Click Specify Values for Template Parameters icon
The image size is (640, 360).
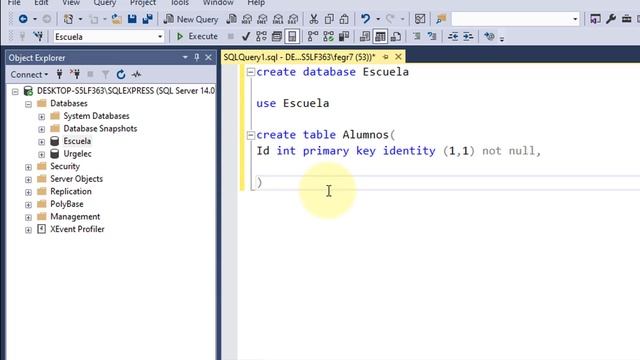[x=489, y=37]
